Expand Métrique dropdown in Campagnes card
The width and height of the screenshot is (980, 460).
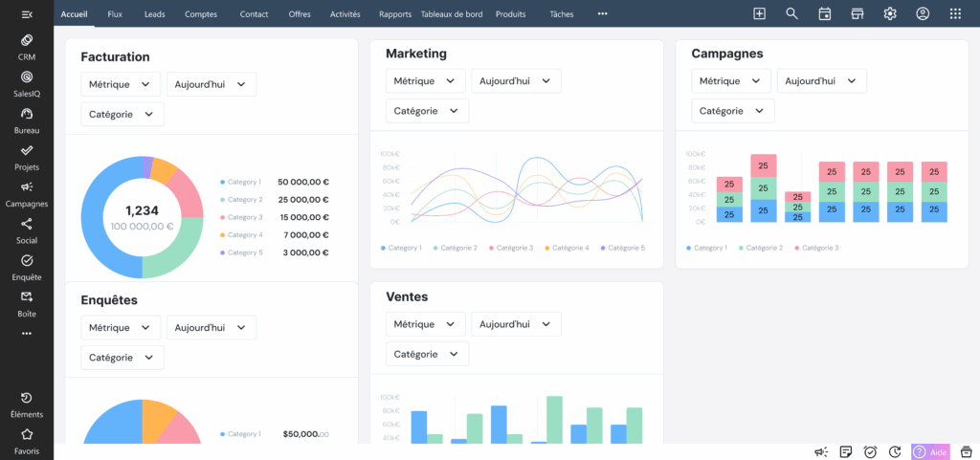pyautogui.click(x=731, y=80)
